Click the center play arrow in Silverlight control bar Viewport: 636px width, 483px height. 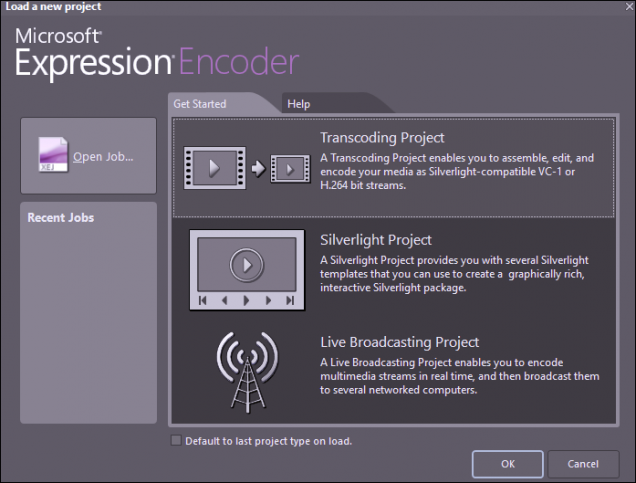click(x=246, y=301)
